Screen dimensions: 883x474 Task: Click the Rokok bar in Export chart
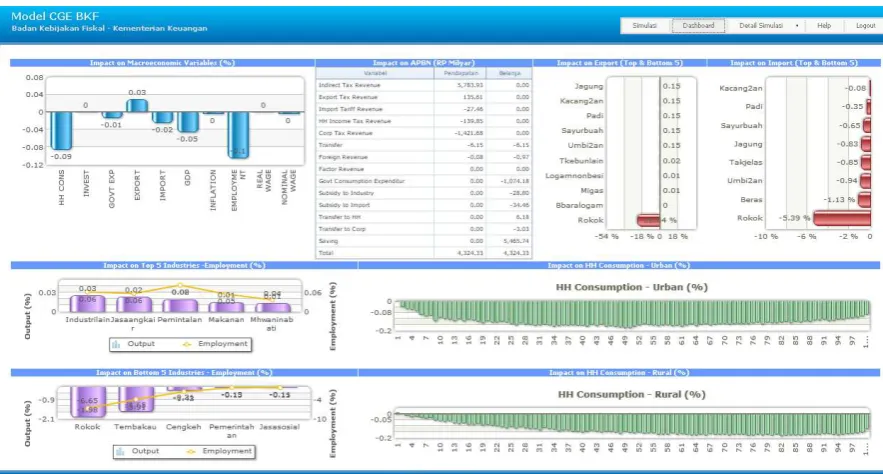[x=648, y=220]
